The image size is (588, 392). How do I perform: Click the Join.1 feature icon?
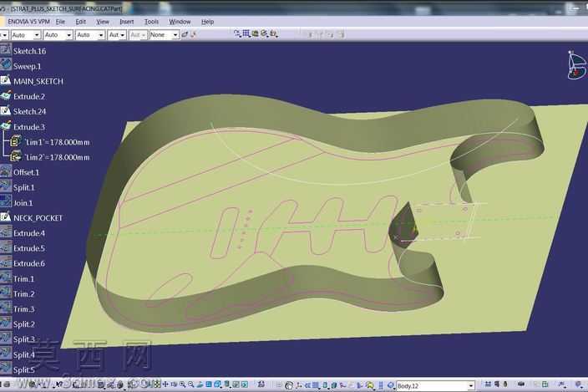[6, 201]
